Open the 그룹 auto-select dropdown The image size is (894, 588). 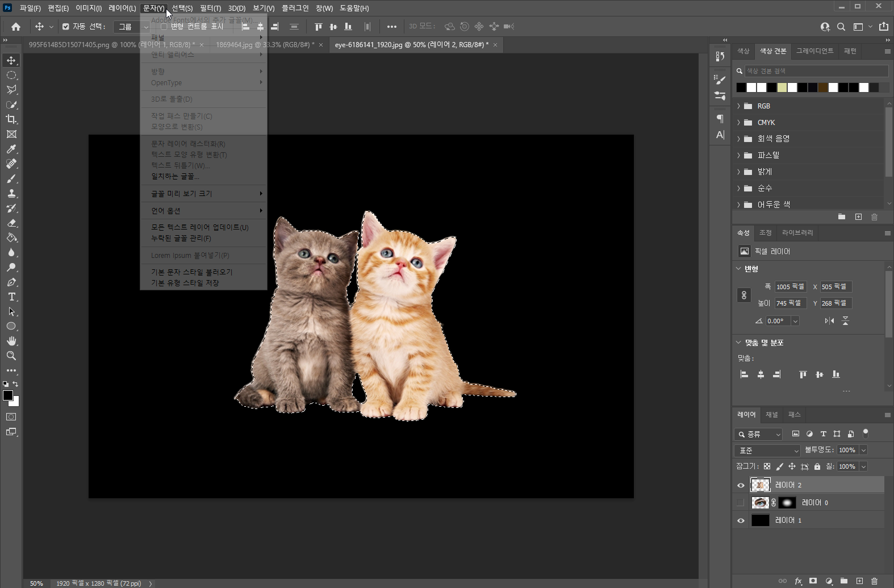[x=131, y=27]
